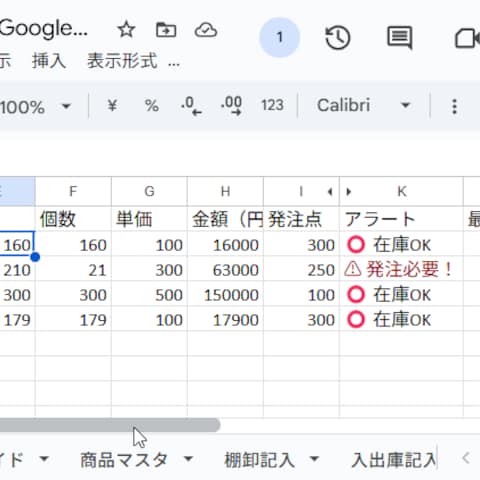This screenshot has width=480, height=480.
Task: Select the 在庫OK cell in 17900 row
Action: point(401,319)
